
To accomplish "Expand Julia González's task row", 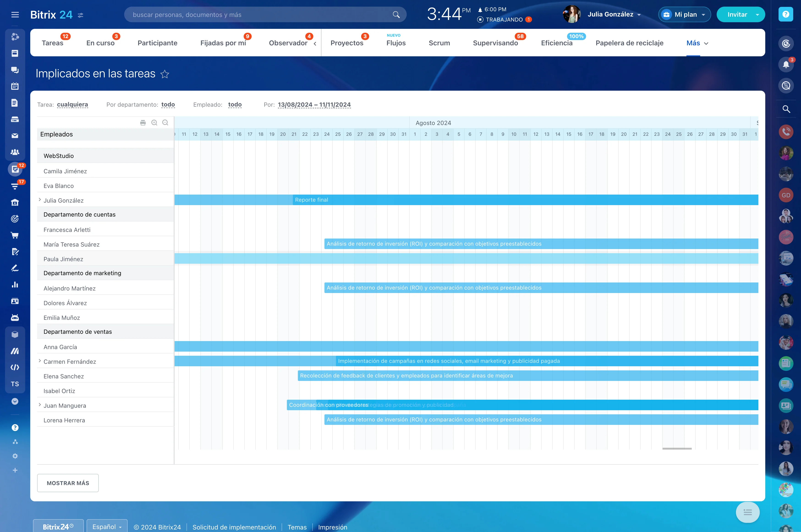I will pos(39,200).
